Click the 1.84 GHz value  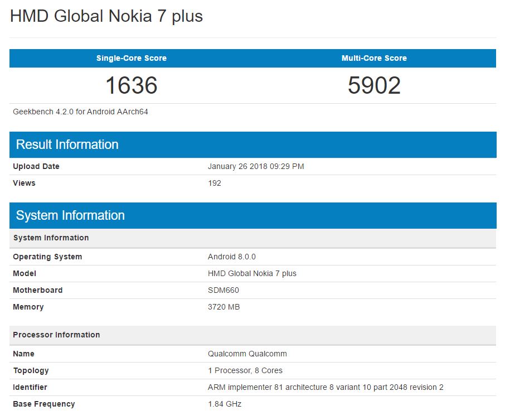pos(225,404)
